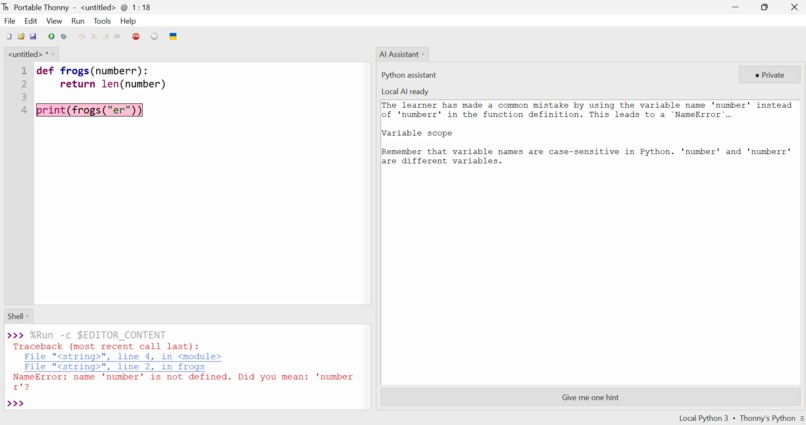Click the highlighted print(frogs("er")) line
Image resolution: width=806 pixels, height=425 pixels.
pos(89,110)
